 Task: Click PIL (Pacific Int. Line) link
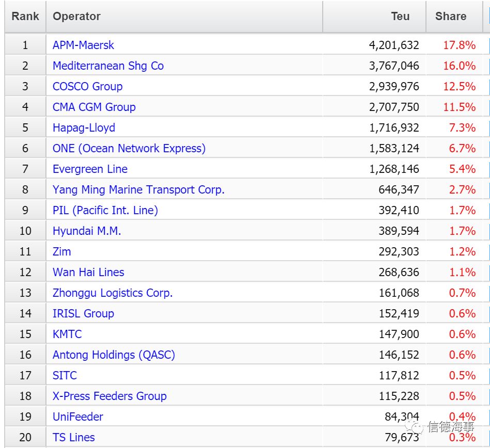point(105,210)
